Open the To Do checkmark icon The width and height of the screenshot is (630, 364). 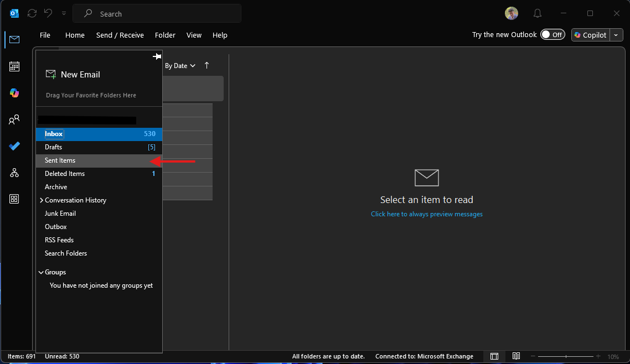click(x=14, y=146)
